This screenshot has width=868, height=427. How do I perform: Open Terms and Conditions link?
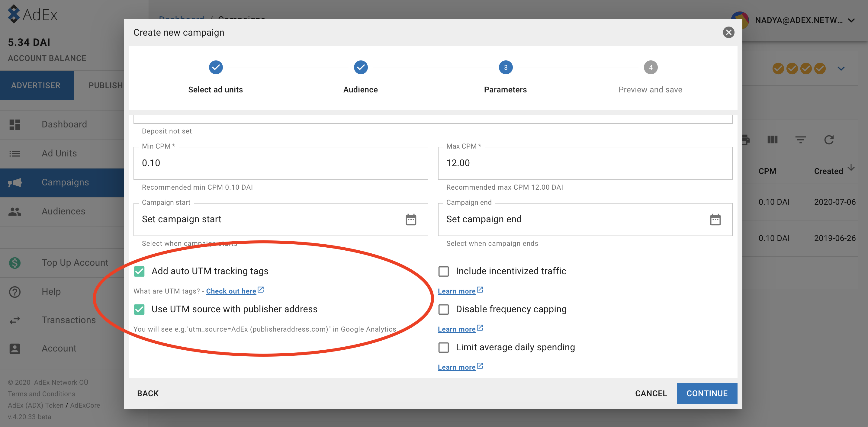pyautogui.click(x=41, y=394)
